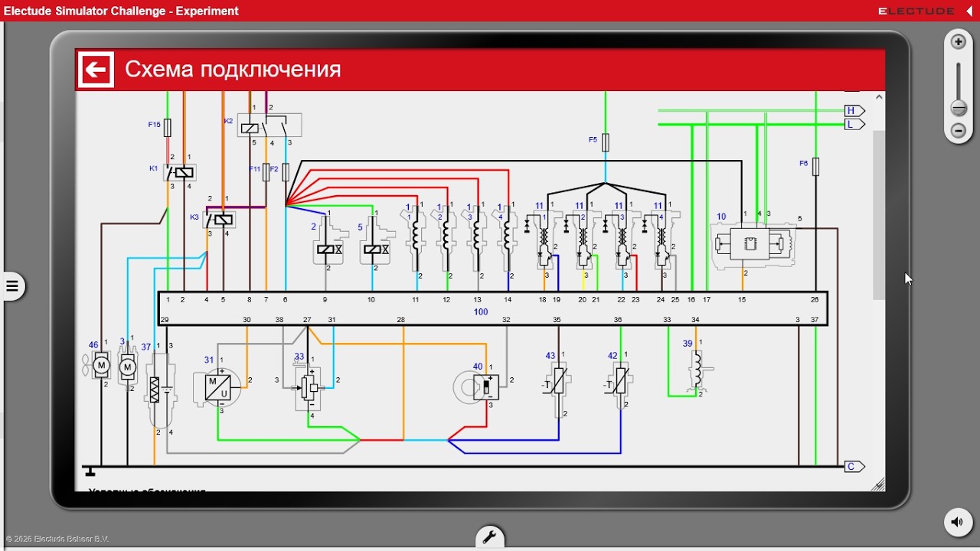This screenshot has width=980, height=551.
Task: Select the F6 fuse symbol
Action: [x=815, y=167]
